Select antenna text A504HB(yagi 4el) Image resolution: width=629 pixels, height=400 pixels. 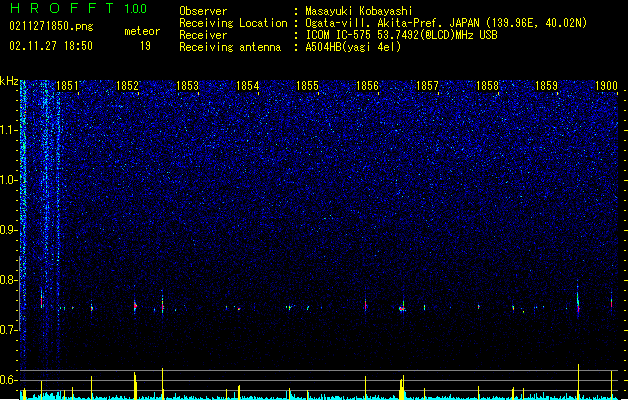coord(353,47)
